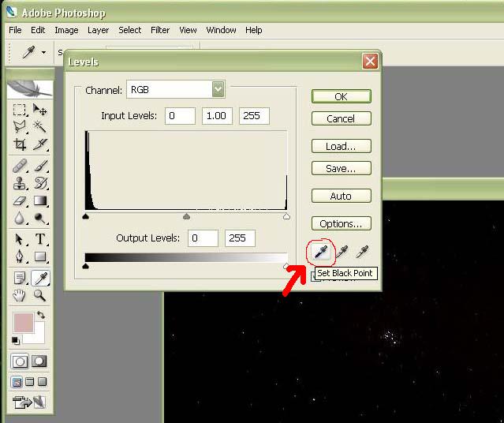Select the Rectangular Marquee tool
The width and height of the screenshot is (504, 423).
pos(20,110)
